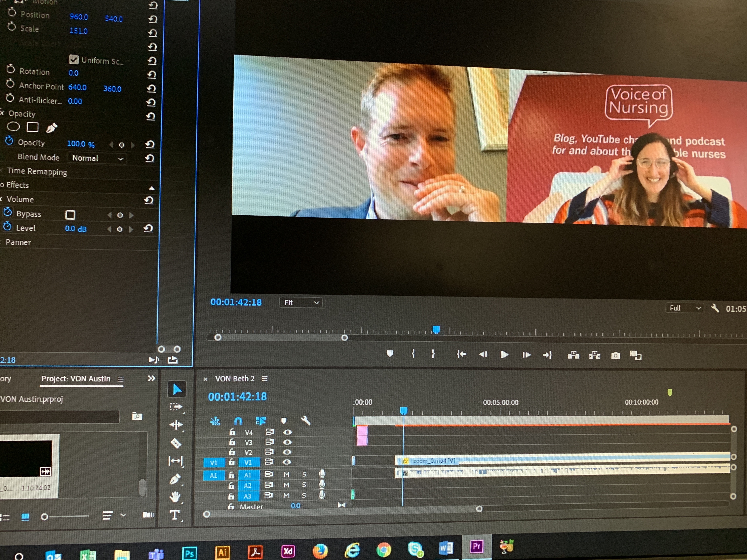Export frame with camera icon
Viewport: 747px width, 560px height.
(615, 356)
